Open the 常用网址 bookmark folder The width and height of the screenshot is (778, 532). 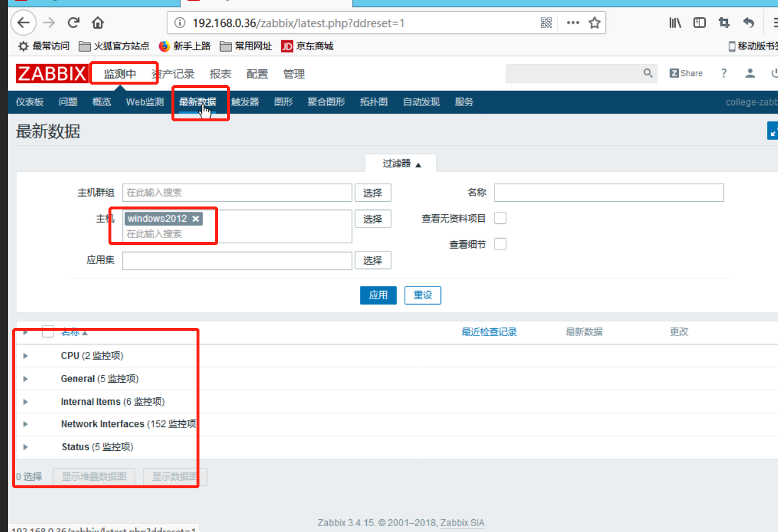pyautogui.click(x=246, y=46)
